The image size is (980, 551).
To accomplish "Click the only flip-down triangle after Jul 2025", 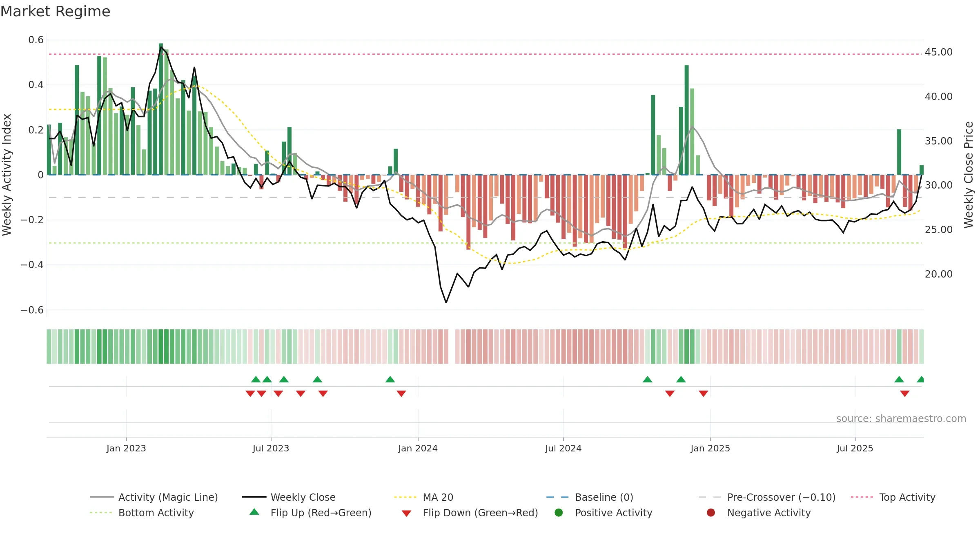I will 904,393.
